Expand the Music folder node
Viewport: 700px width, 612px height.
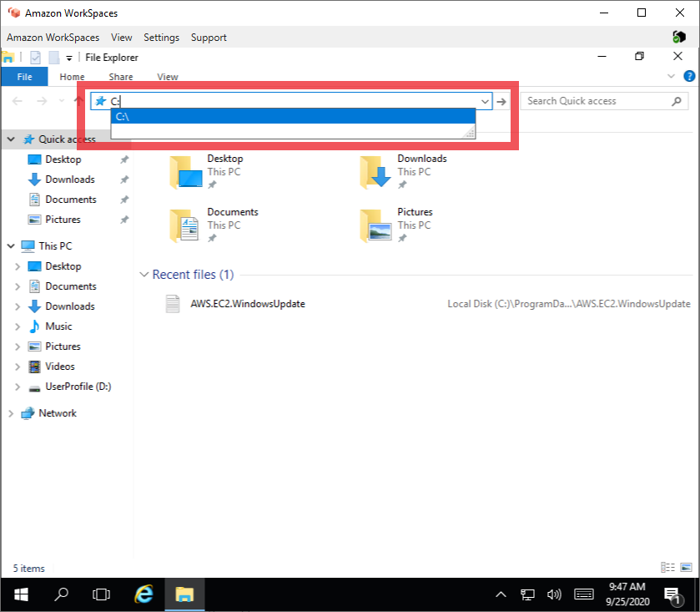coord(18,326)
